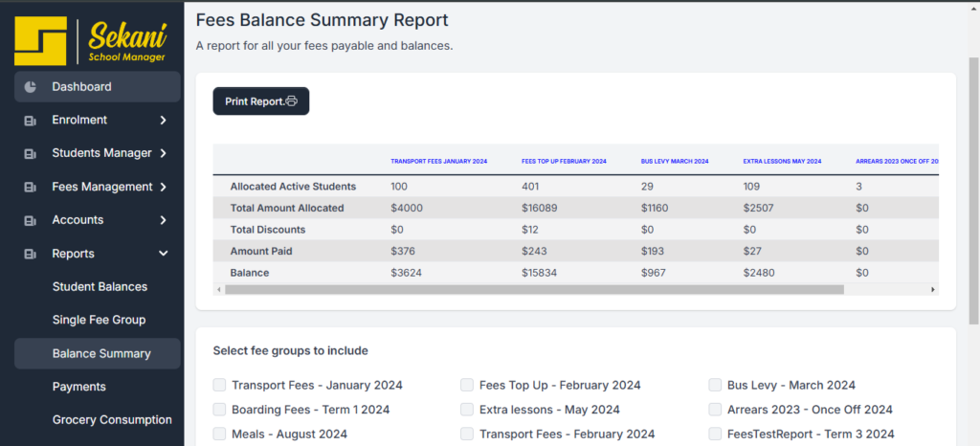
Task: Go to Payments report page
Action: pos(78,387)
